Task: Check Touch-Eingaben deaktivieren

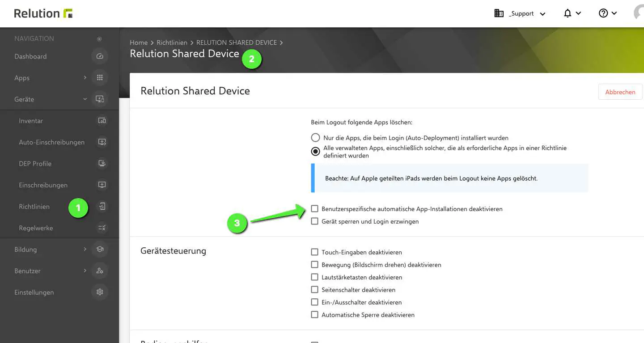Action: pyautogui.click(x=314, y=252)
